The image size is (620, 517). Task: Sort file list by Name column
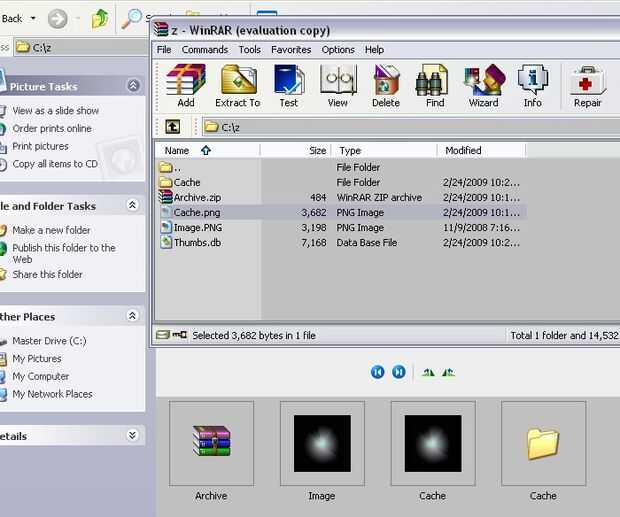(208, 151)
